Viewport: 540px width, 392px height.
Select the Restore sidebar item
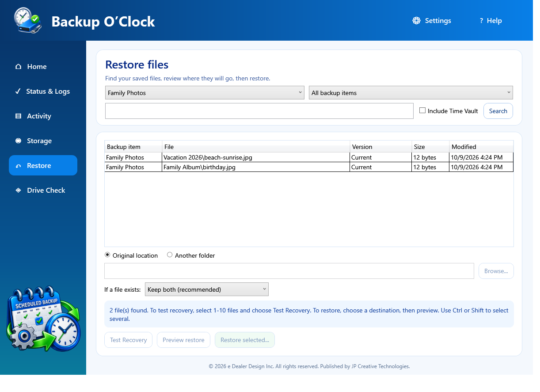pyautogui.click(x=43, y=165)
